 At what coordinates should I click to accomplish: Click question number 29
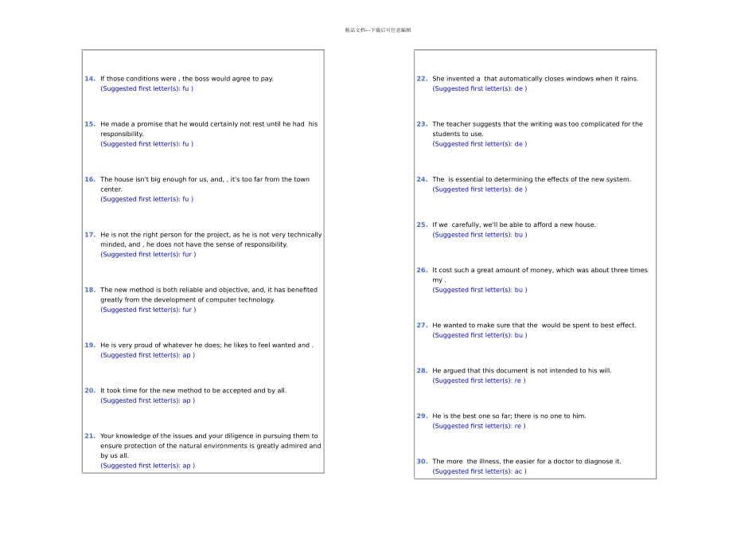(423, 416)
